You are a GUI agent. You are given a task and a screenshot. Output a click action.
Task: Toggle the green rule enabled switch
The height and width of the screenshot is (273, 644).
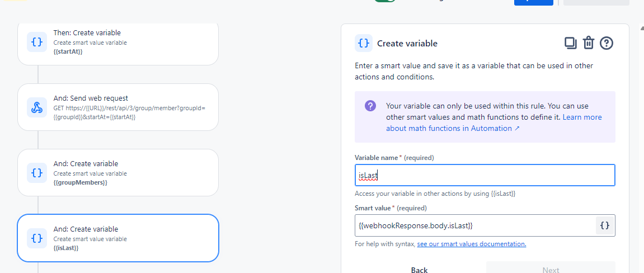[x=385, y=1]
